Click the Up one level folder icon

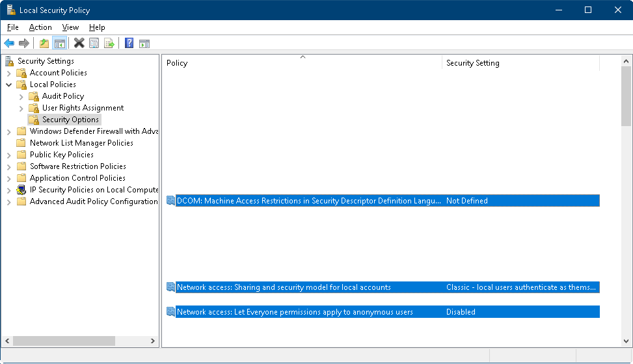pos(44,44)
